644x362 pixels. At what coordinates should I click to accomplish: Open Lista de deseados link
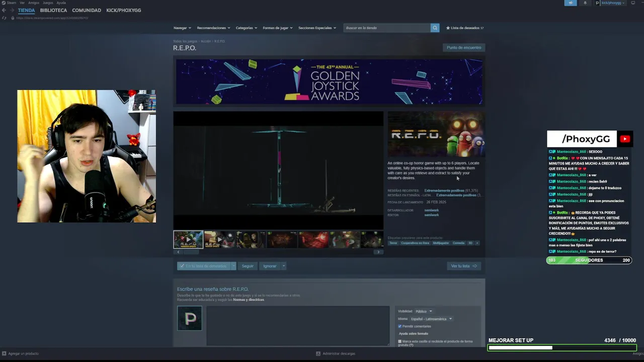click(x=465, y=28)
